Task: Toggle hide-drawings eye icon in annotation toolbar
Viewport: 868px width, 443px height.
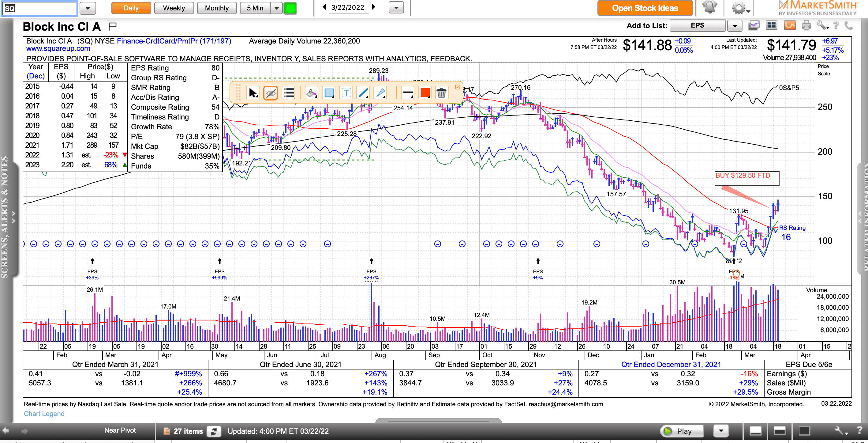Action: coord(271,93)
